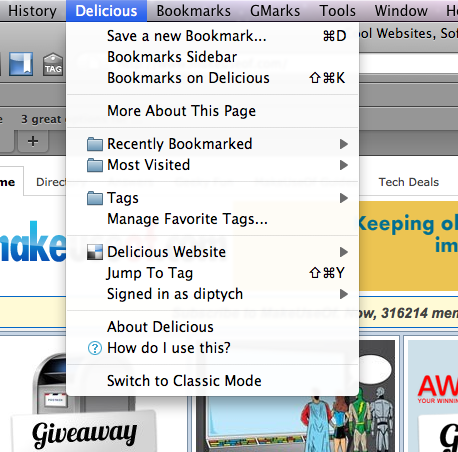Expand the Most Visited submenu arrow
Image resolution: width=458 pixels, height=452 pixels.
344,165
